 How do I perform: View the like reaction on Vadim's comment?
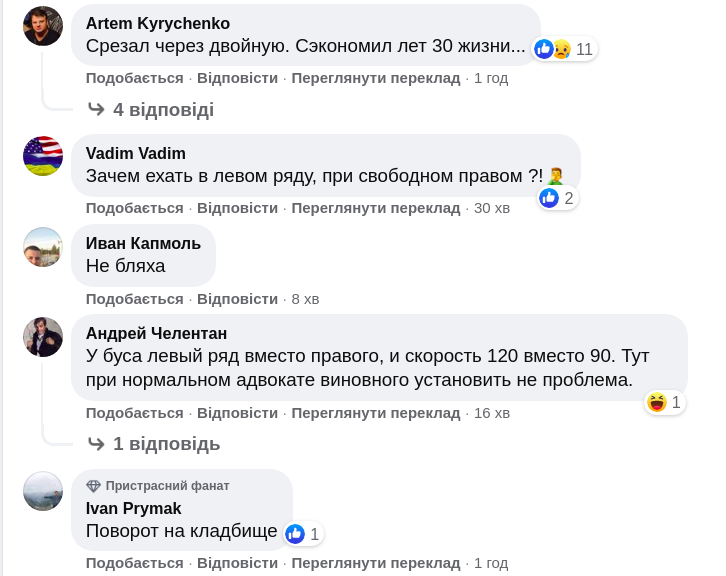[557, 198]
